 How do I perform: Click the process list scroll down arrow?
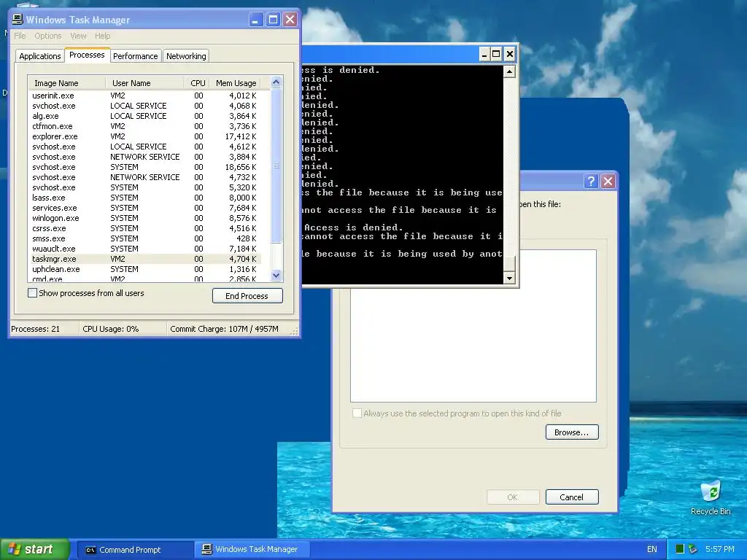(276, 275)
